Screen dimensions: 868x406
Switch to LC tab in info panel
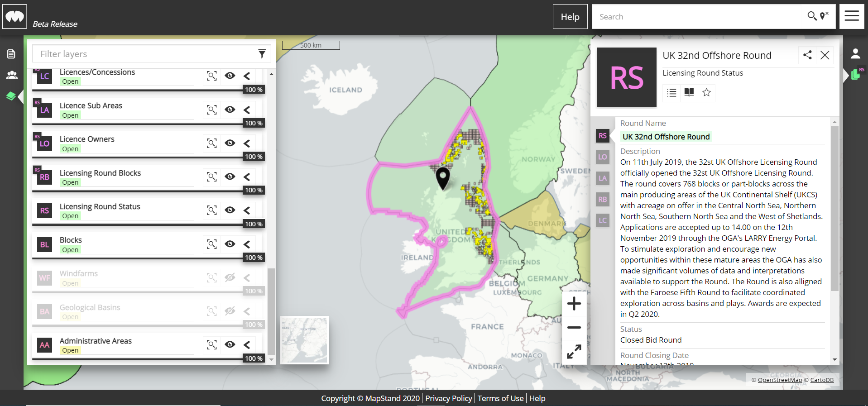pyautogui.click(x=603, y=220)
